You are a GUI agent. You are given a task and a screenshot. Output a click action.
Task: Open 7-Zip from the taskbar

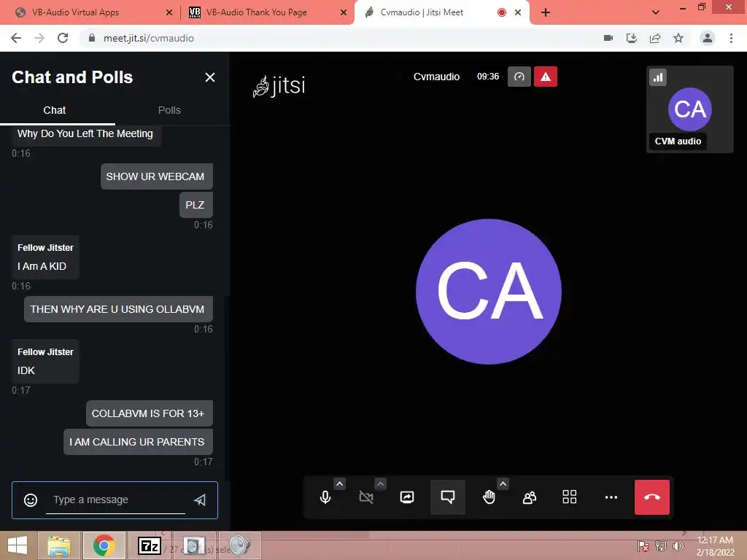point(149,545)
